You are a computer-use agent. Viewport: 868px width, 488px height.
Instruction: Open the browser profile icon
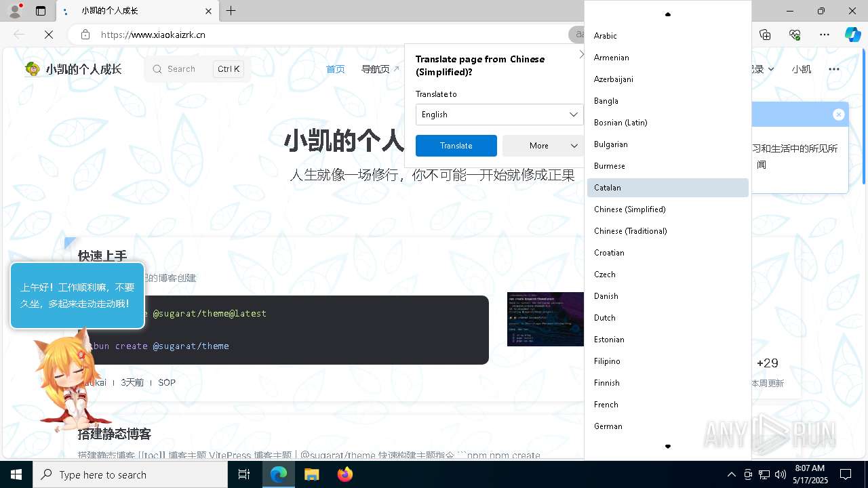click(x=15, y=11)
